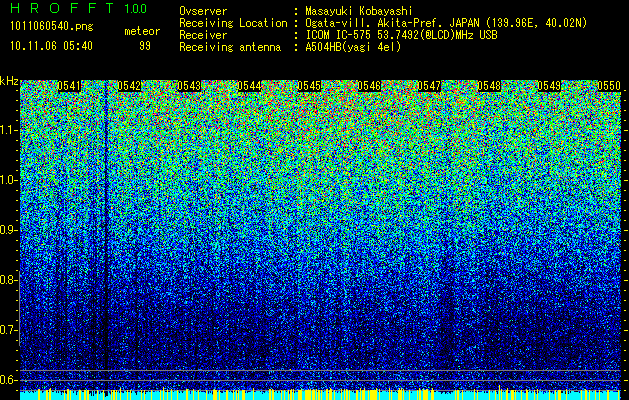629x400 pixels.
Task: Select receiver text ICOM IC-575 53.7492 MHz USB
Action: [x=401, y=35]
